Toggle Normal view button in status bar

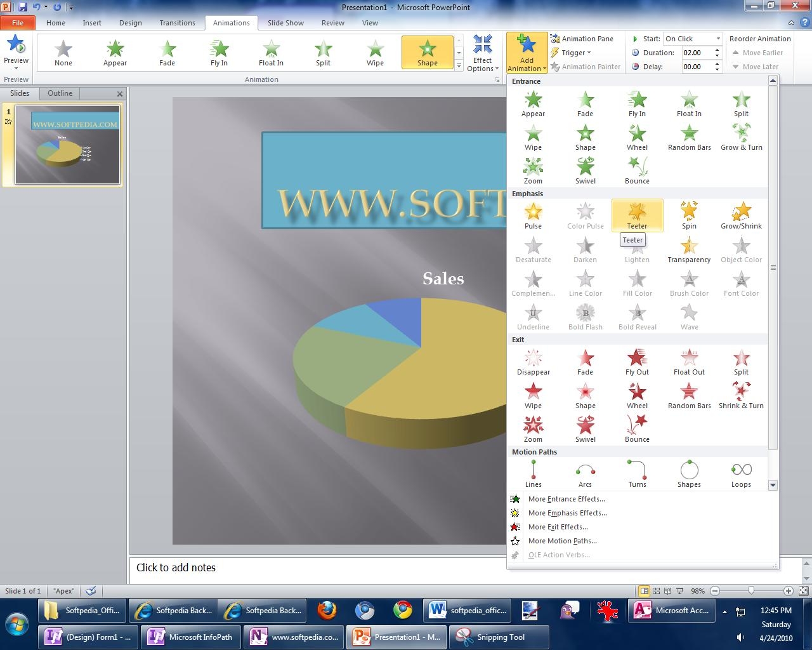644,591
